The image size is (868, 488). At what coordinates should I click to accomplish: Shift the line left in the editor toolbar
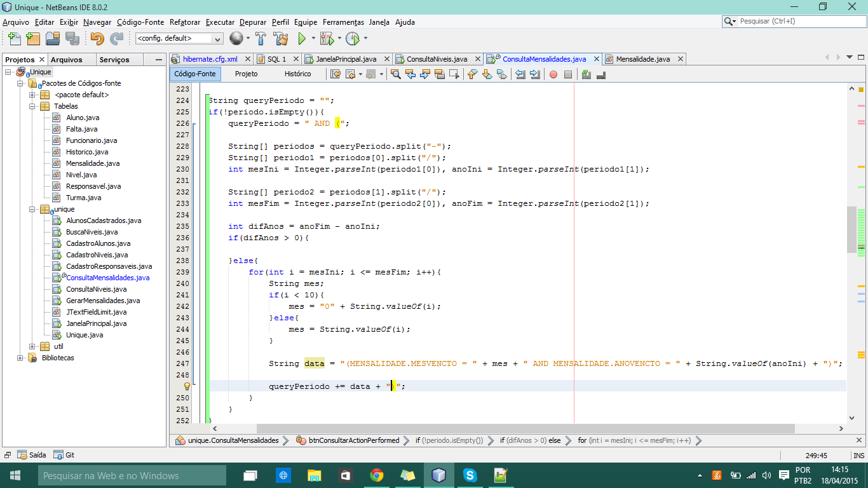(x=520, y=74)
